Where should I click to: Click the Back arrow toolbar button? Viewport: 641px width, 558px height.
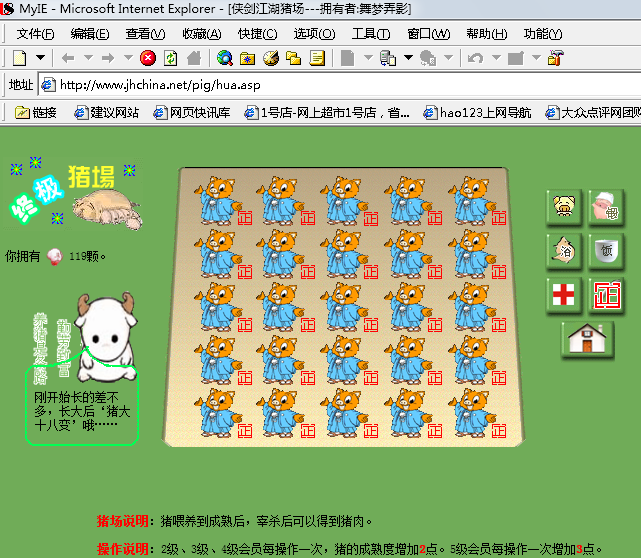pyautogui.click(x=68, y=58)
